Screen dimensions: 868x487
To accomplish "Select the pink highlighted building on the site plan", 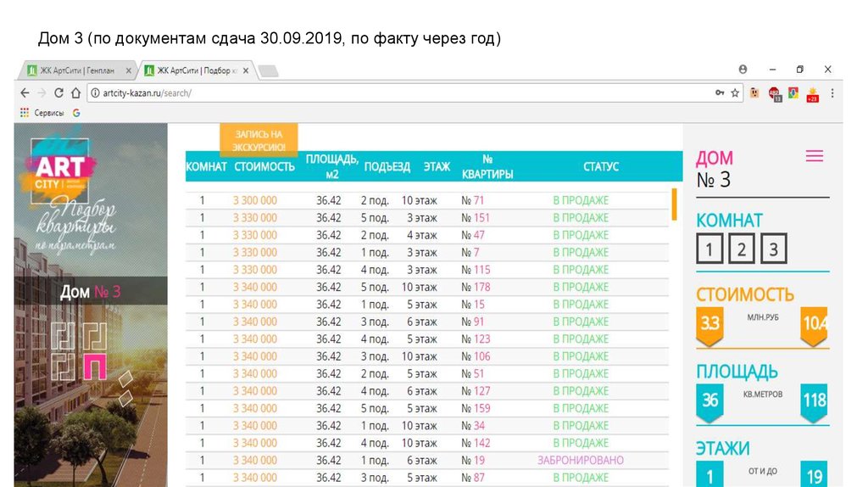I will point(95,365).
